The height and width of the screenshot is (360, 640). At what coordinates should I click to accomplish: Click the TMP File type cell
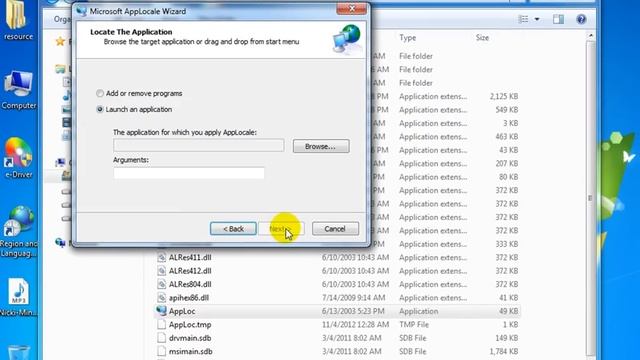(x=413, y=325)
